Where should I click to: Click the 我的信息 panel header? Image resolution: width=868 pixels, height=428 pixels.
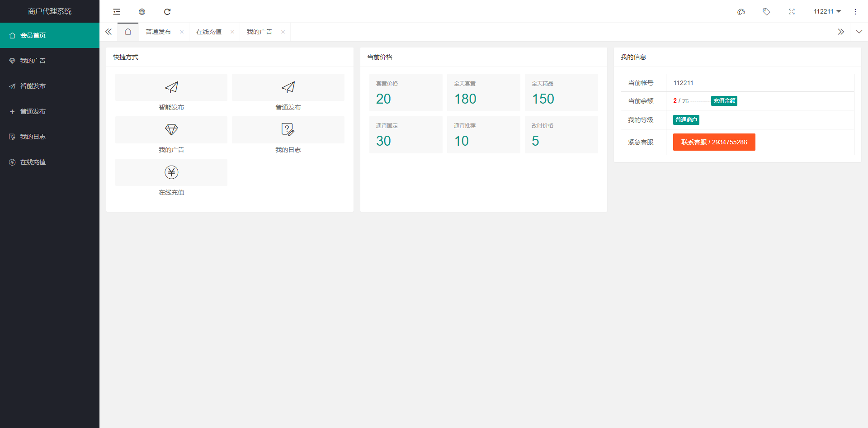point(737,57)
